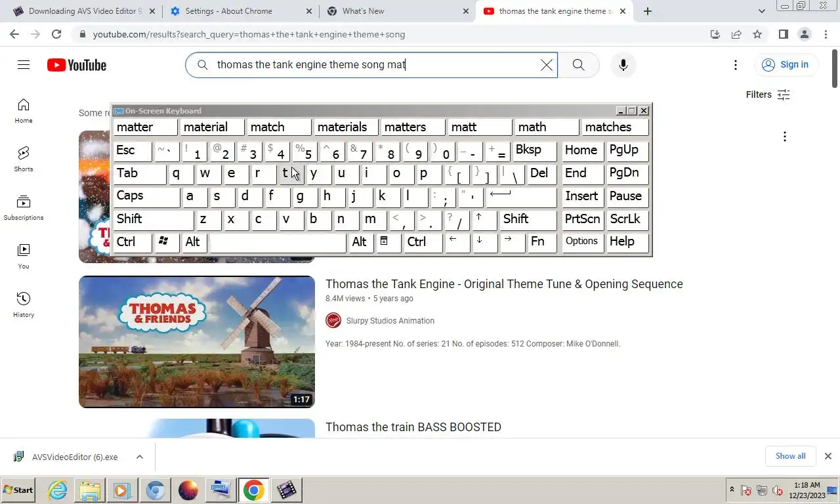Pick the 'matches' word prediction
This screenshot has height=504, width=840.
(614, 127)
